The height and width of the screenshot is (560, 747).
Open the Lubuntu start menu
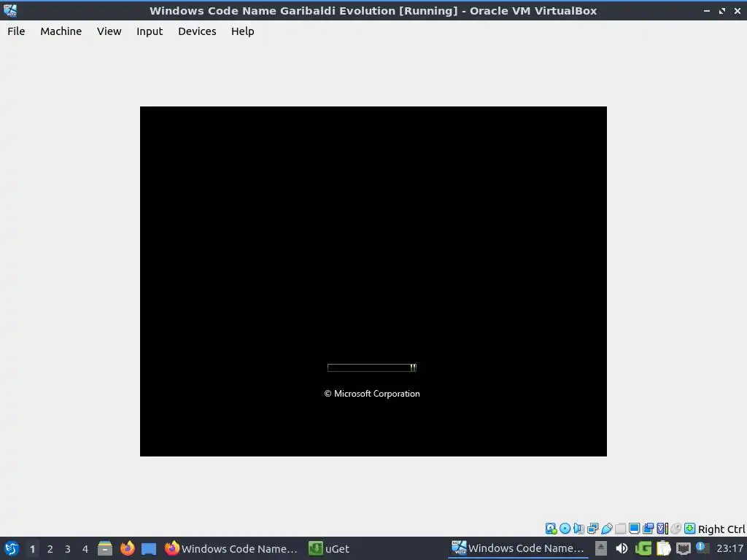[x=12, y=548]
